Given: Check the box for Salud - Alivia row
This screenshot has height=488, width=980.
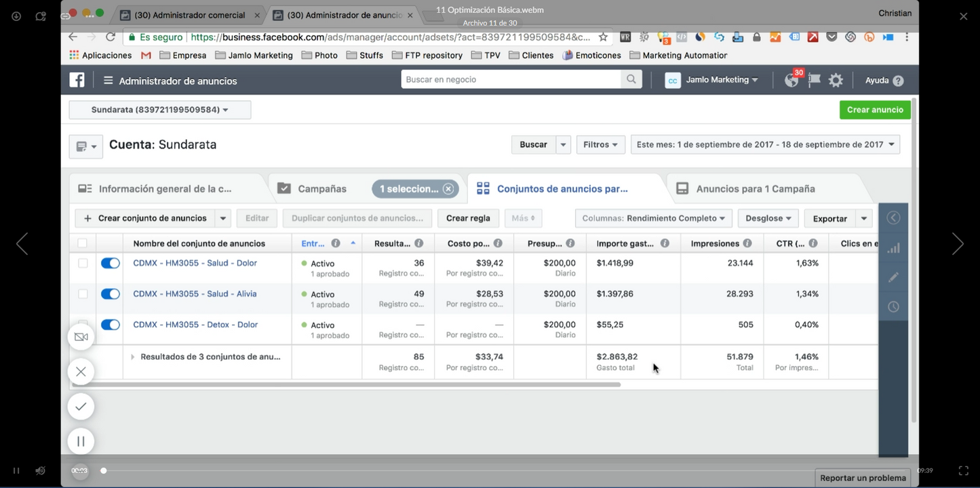Looking at the screenshot, I should click(83, 294).
